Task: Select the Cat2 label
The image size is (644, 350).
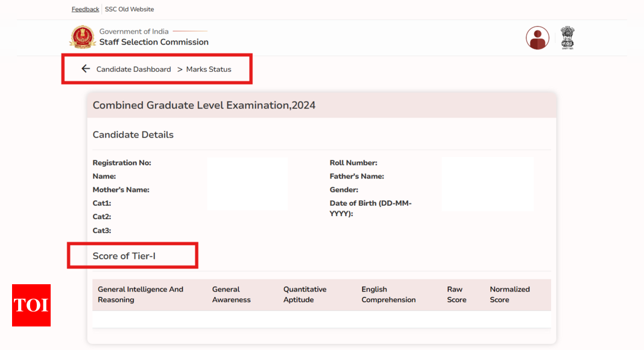Action: tap(102, 217)
